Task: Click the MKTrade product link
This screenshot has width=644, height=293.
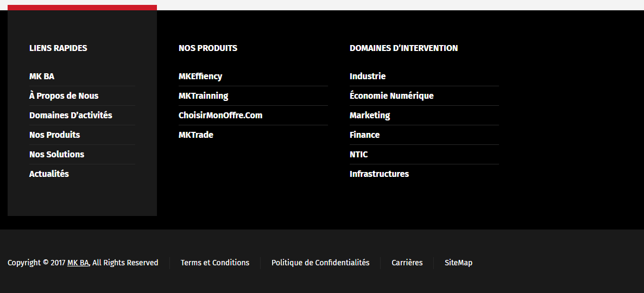Action: (x=195, y=135)
